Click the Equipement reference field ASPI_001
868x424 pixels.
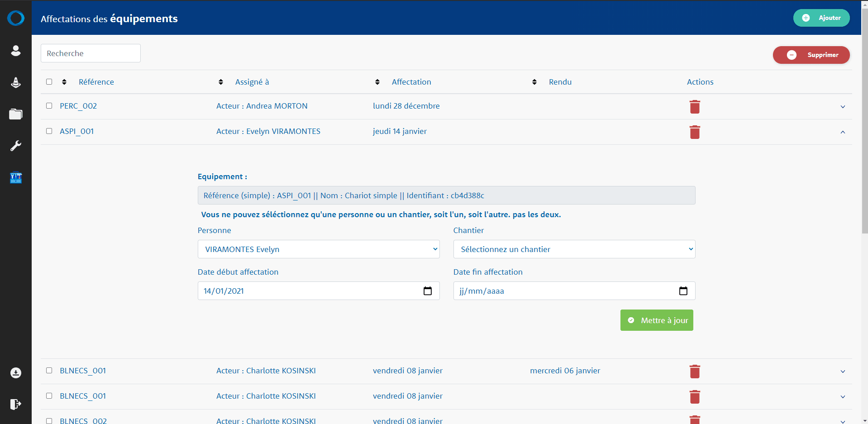click(x=447, y=195)
